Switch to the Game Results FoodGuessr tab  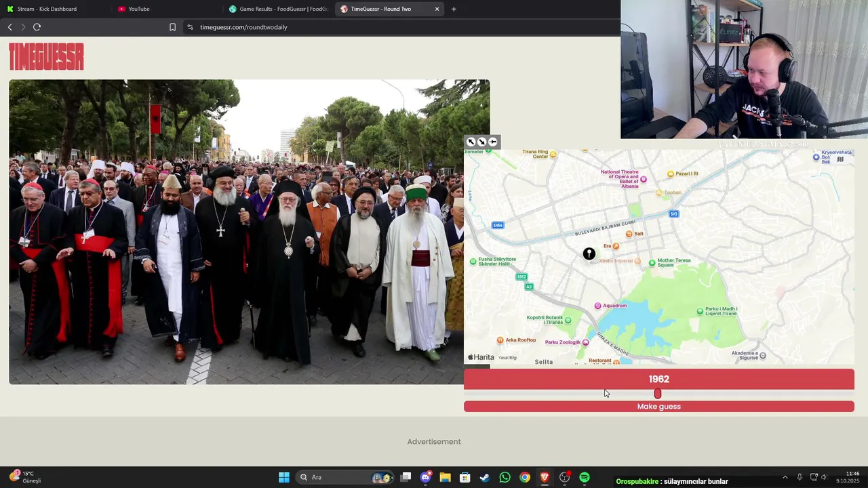278,9
